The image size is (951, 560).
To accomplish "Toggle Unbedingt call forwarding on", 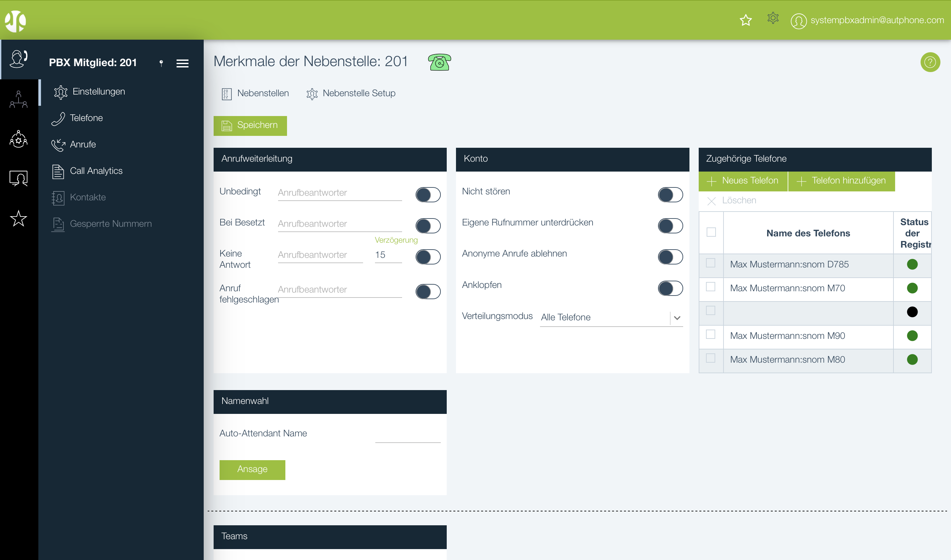I will coord(428,195).
